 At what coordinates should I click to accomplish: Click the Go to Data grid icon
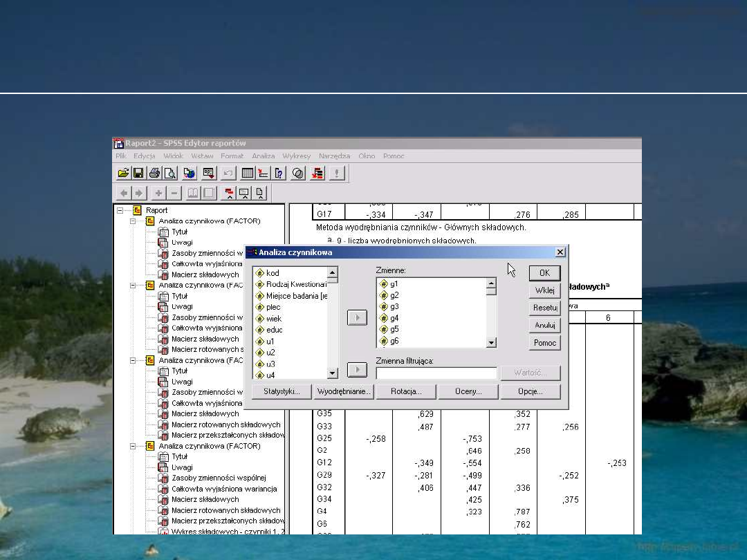click(248, 174)
